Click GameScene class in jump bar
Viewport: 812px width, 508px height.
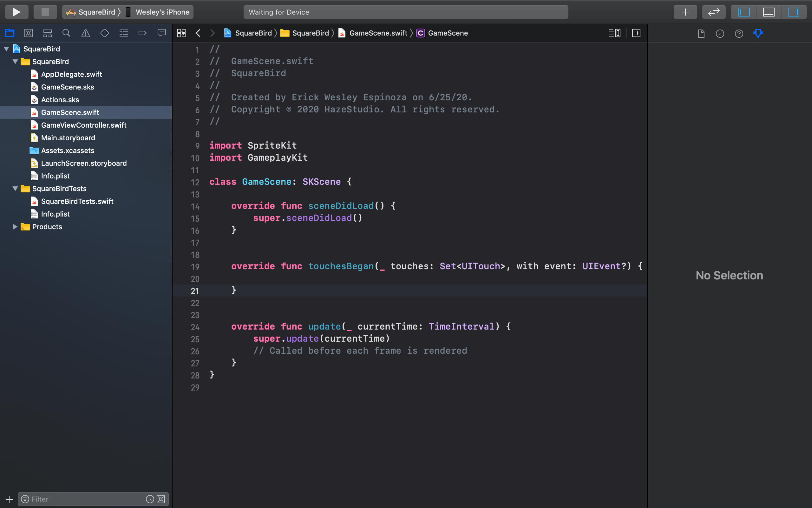click(442, 33)
